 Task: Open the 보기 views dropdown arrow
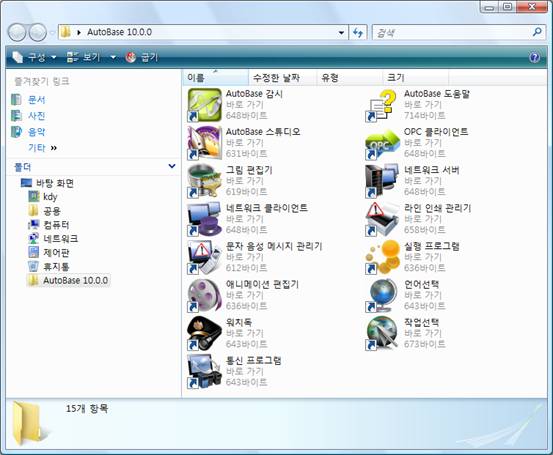point(113,57)
